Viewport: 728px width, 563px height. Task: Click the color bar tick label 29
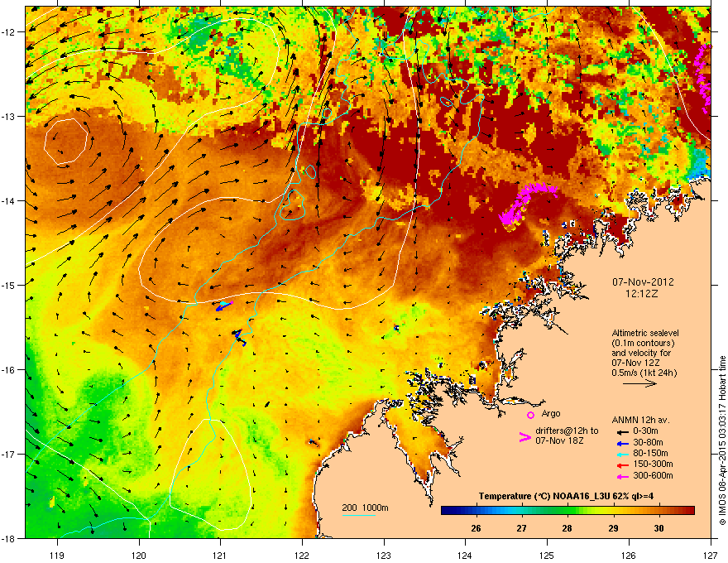(613, 528)
